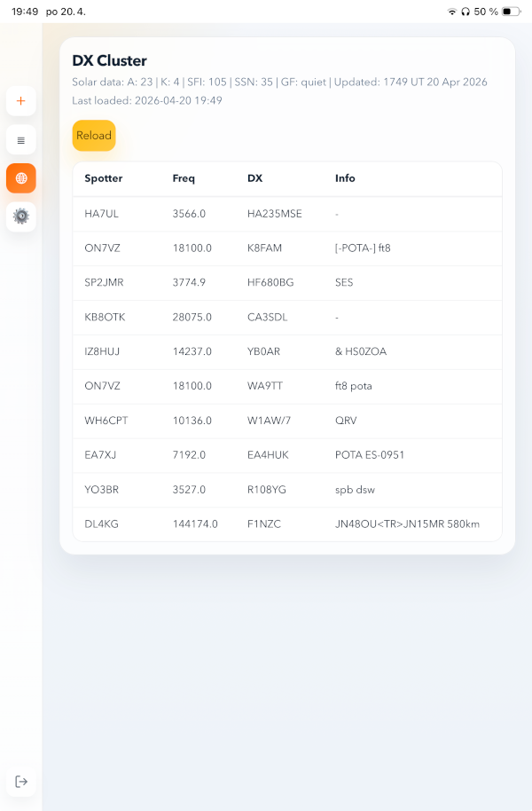Tap the battery icon in status bar
Viewport: 532px width, 811px height.
pyautogui.click(x=512, y=12)
